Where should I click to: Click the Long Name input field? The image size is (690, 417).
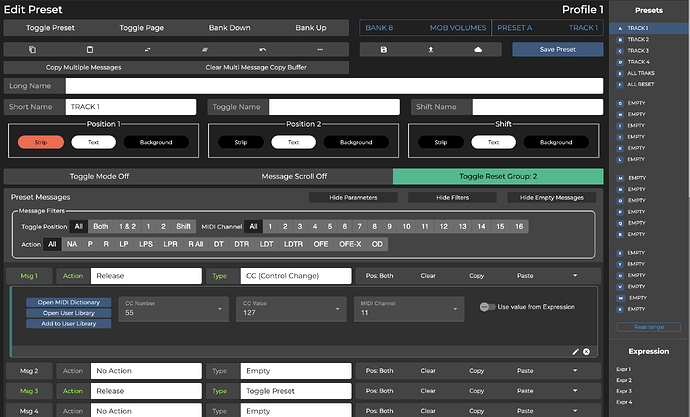(333, 86)
